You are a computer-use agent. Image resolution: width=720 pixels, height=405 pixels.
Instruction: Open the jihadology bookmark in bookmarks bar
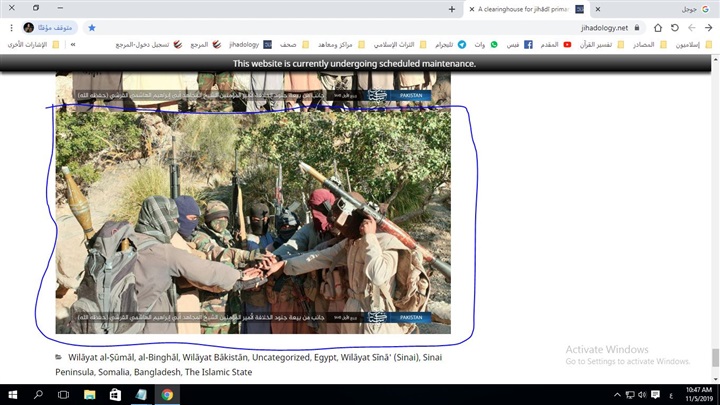pos(243,45)
